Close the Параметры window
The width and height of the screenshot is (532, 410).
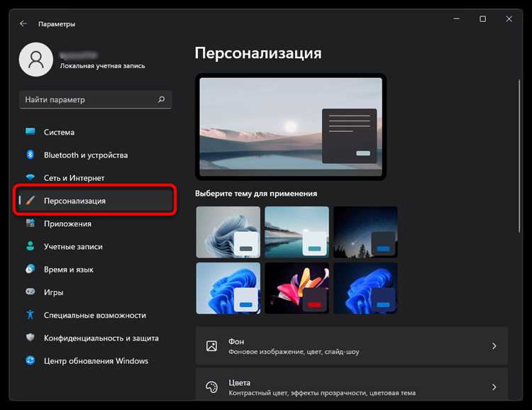pyautogui.click(x=509, y=19)
